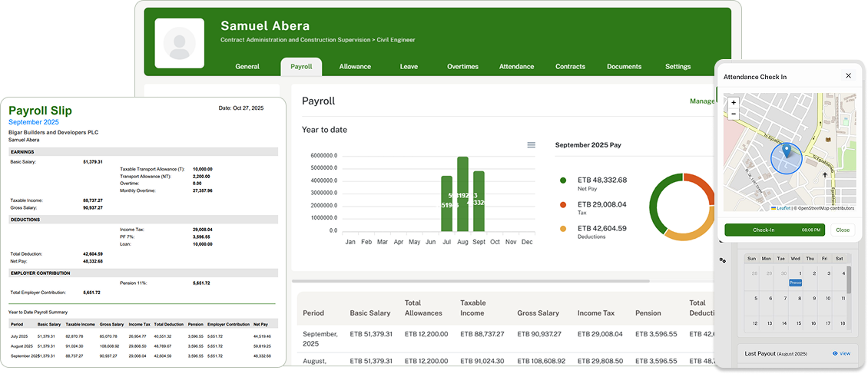Click the Basic Salary column header
Image resolution: width=868 pixels, height=374 pixels.
[369, 313]
